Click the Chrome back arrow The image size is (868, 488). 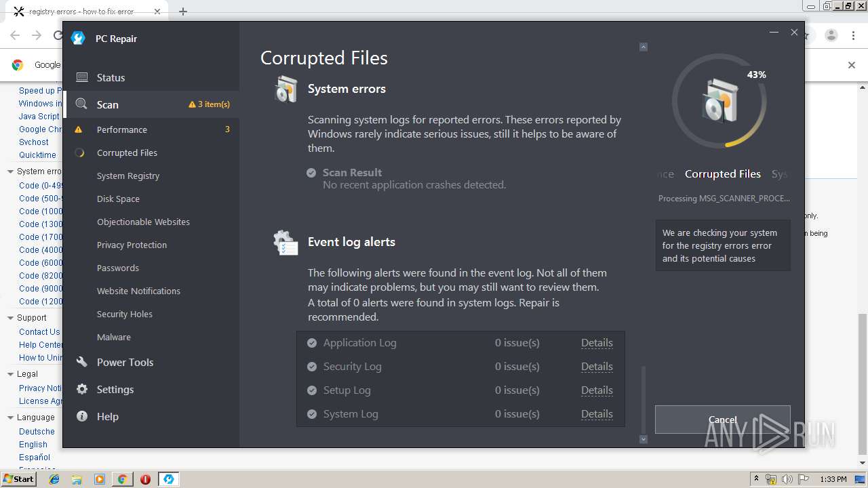click(15, 35)
